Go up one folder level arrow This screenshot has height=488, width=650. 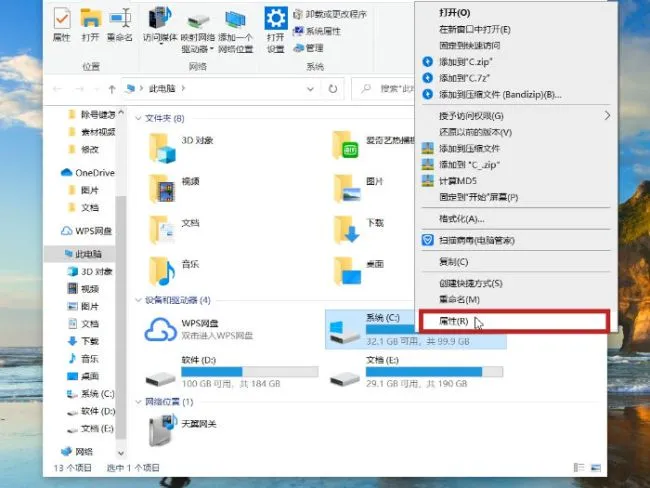(x=112, y=89)
